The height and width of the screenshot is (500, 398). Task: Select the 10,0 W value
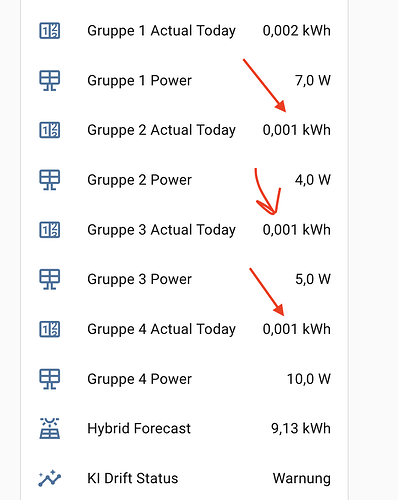click(x=309, y=379)
